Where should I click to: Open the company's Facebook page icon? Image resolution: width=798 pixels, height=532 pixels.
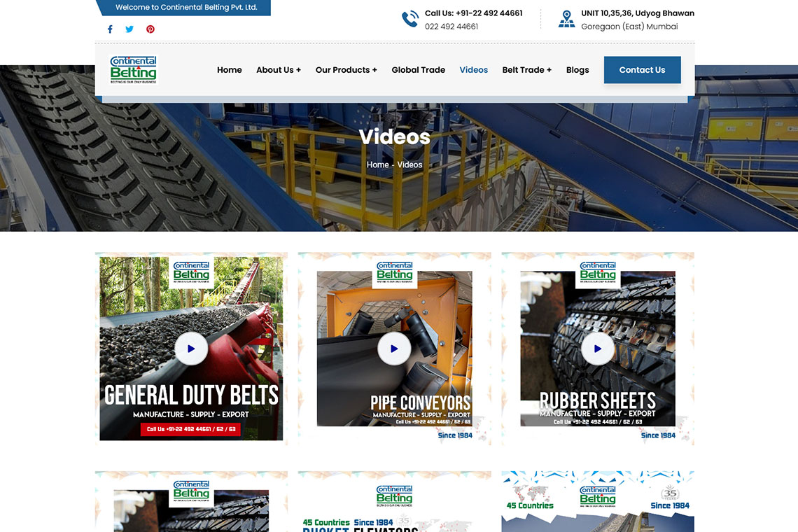109,29
